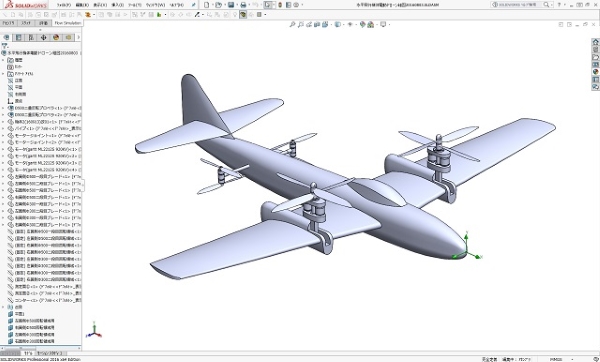This screenshot has width=600, height=362.
Task: Click the SolidWorks logo in the title bar
Action: click(26, 5)
